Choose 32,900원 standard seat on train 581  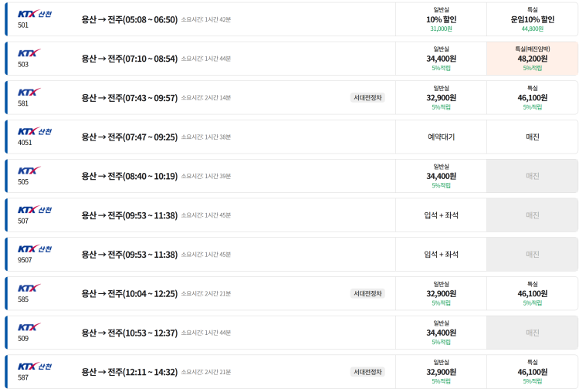(x=441, y=97)
